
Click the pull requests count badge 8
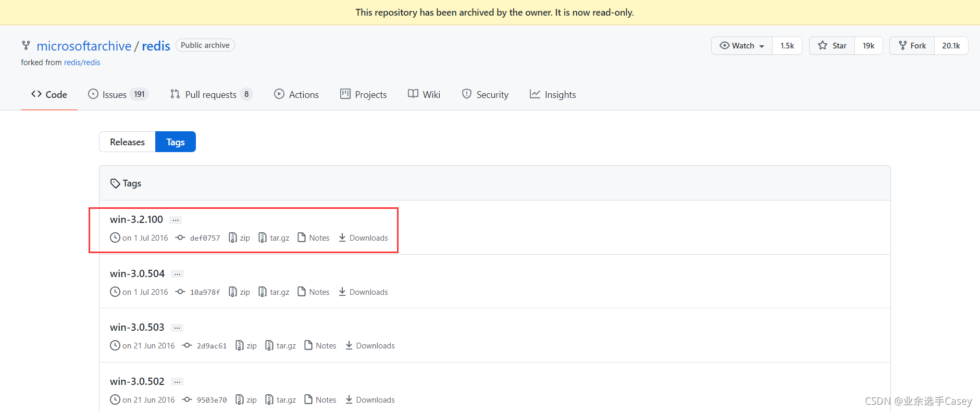(x=246, y=94)
